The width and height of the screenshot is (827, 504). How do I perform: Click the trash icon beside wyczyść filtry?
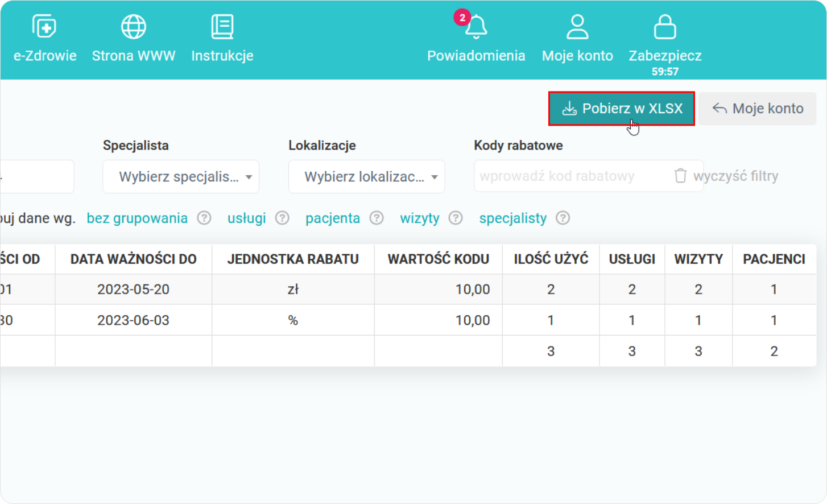point(680,176)
